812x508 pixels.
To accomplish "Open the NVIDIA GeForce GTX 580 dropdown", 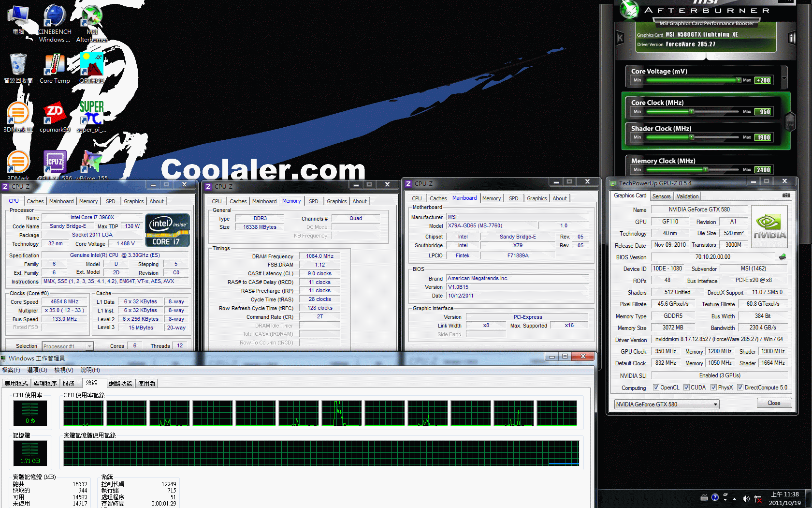I will tap(667, 404).
